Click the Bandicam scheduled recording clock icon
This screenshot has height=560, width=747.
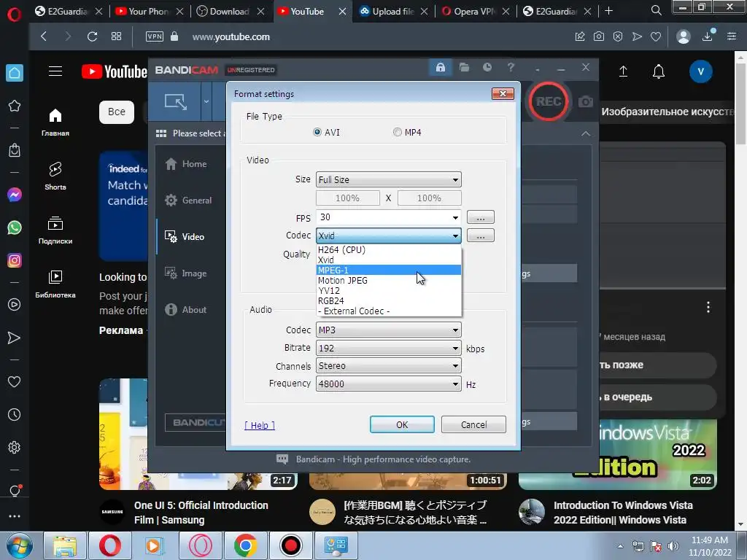pos(487,68)
